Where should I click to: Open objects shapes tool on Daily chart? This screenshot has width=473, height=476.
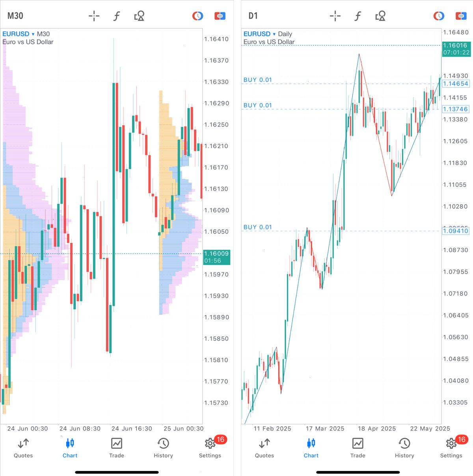tap(380, 16)
